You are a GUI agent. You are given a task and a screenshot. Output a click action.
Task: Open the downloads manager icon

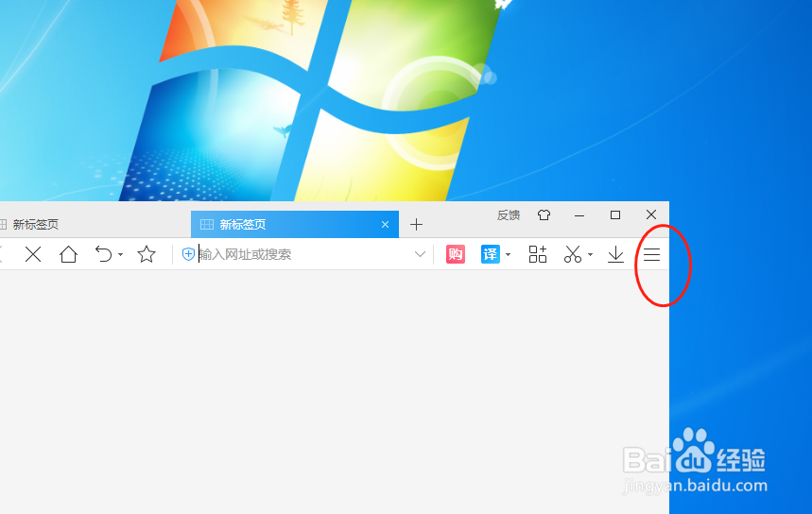click(x=615, y=255)
